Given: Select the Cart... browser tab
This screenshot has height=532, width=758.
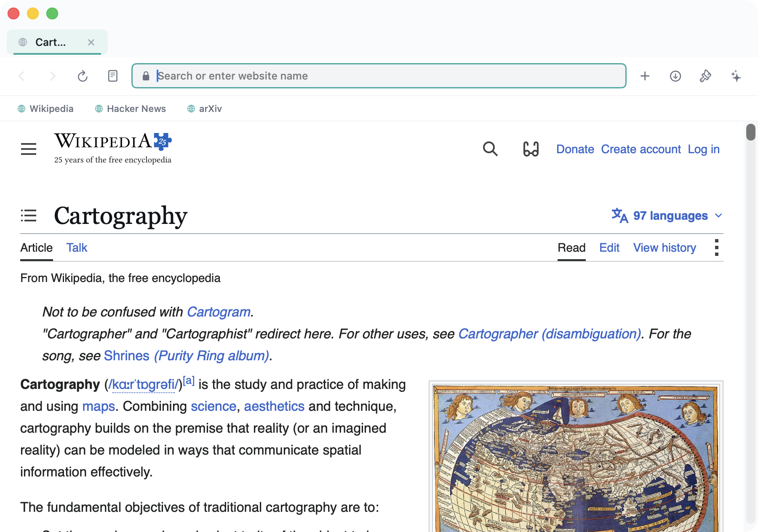Looking at the screenshot, I should coord(57,42).
